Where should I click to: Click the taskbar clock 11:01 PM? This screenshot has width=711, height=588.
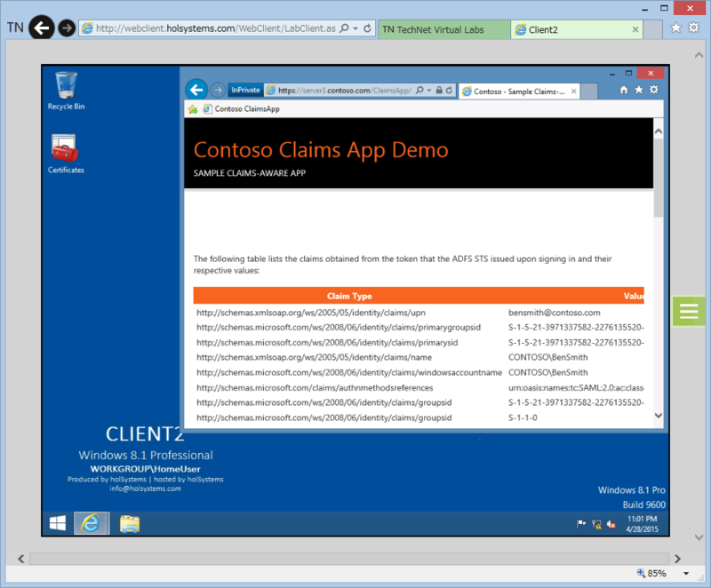[x=642, y=524]
